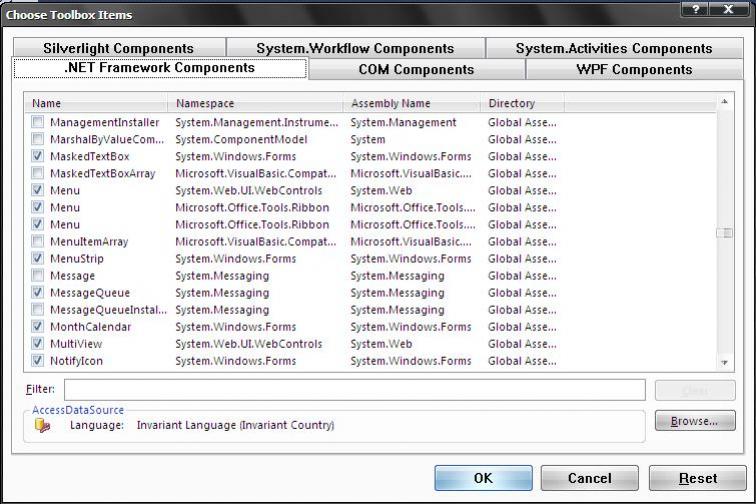Click the AccessDataSource assembly icon

[x=42, y=425]
